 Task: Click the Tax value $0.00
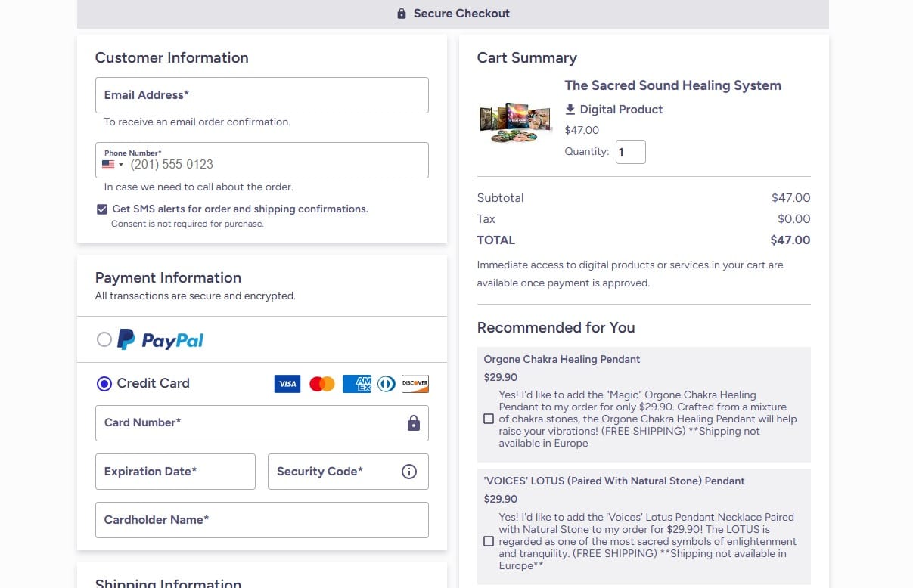click(794, 219)
